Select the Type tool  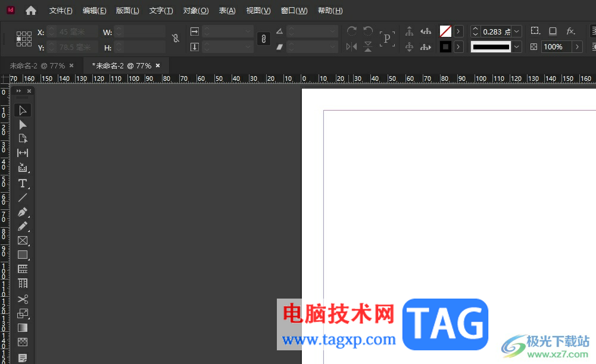pyautogui.click(x=23, y=183)
